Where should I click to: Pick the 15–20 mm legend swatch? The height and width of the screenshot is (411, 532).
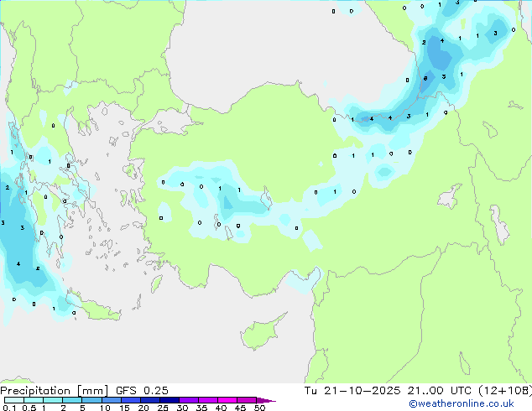(130, 400)
